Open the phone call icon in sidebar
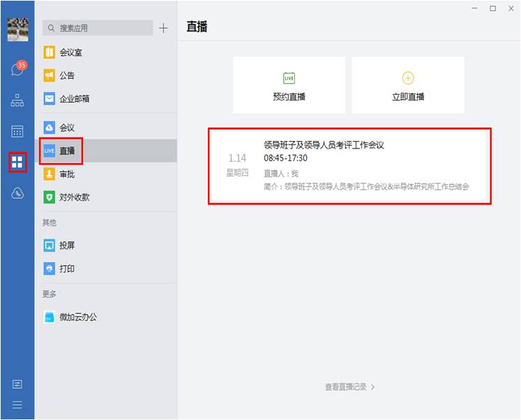Image resolution: width=521 pixels, height=420 pixels. point(17,193)
